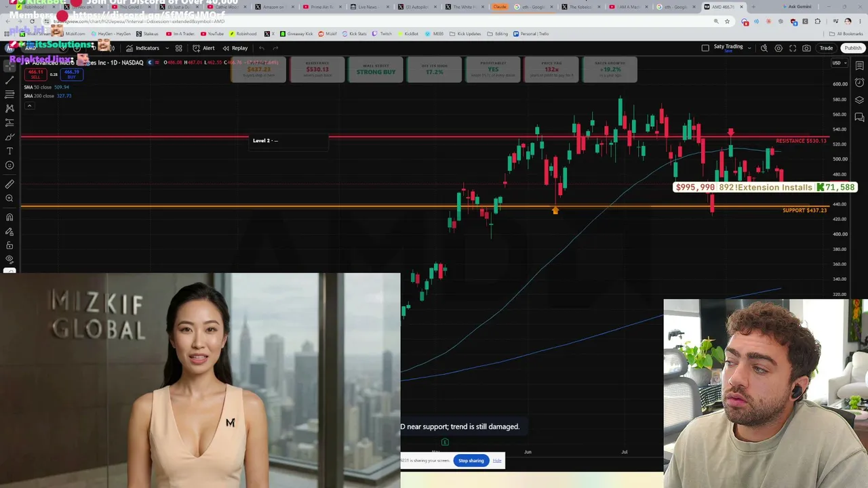Open the Indicators dialog
This screenshot has height=488, width=868.
142,48
